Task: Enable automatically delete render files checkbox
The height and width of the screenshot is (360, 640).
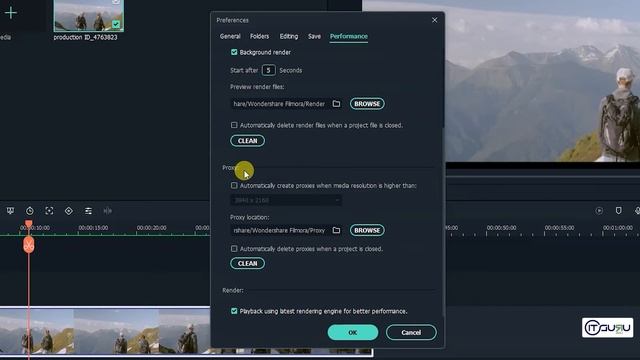Action: tap(234, 125)
